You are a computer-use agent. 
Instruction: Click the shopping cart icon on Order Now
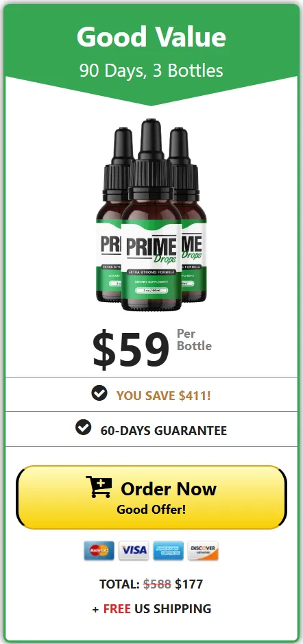pyautogui.click(x=99, y=486)
